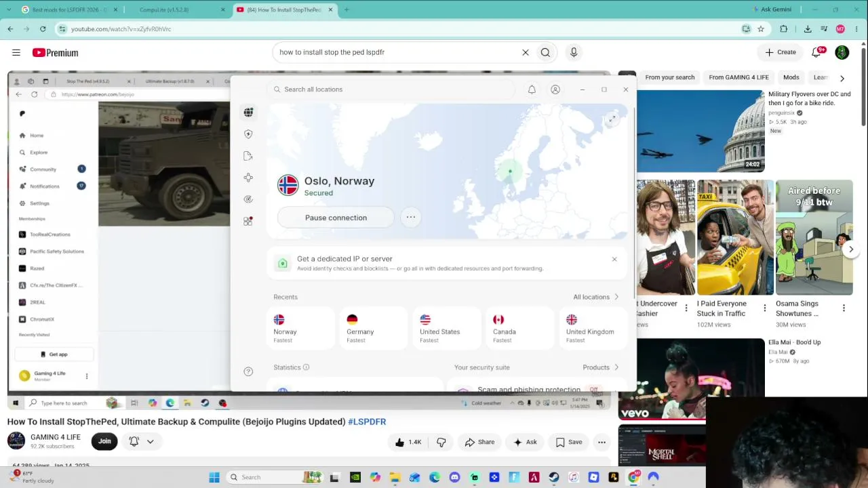Click the YouTube search magnifier button
The image size is (868, 488).
pyautogui.click(x=545, y=52)
